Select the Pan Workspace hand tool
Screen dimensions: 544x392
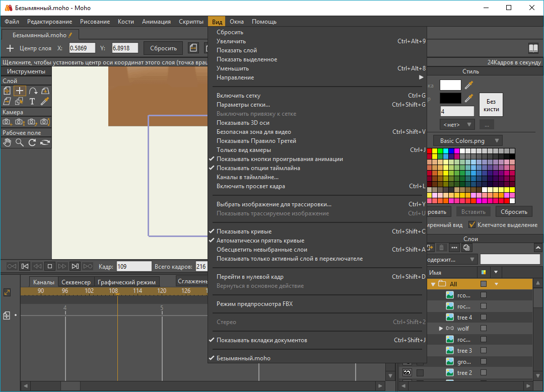click(x=7, y=142)
